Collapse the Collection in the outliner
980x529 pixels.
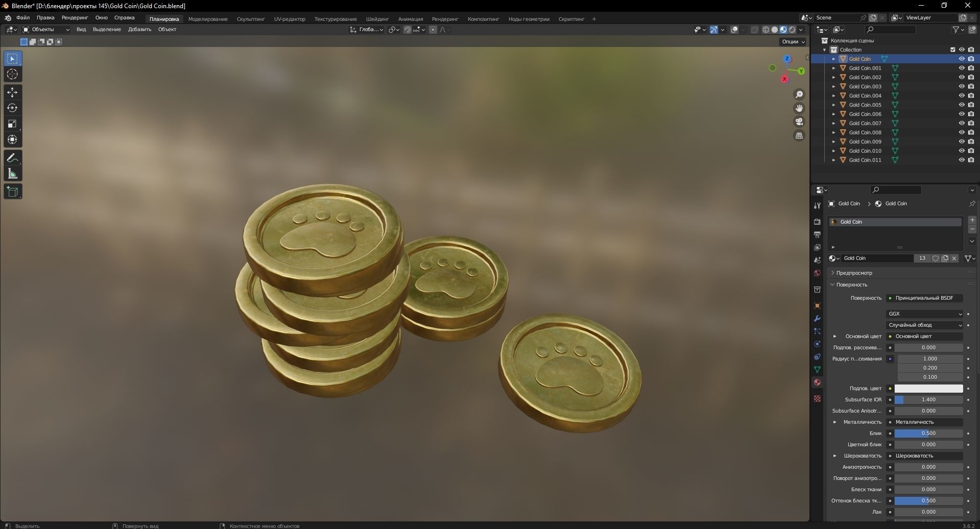[x=824, y=50]
